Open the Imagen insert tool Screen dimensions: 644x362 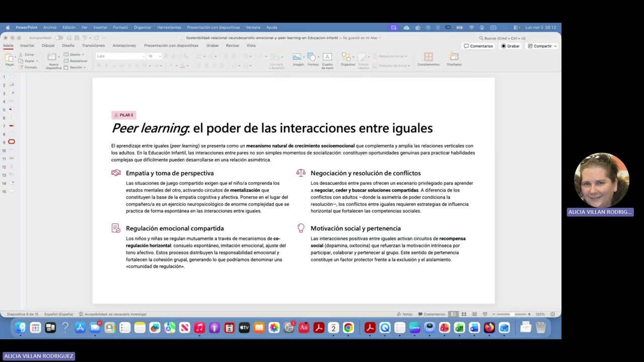tap(298, 60)
